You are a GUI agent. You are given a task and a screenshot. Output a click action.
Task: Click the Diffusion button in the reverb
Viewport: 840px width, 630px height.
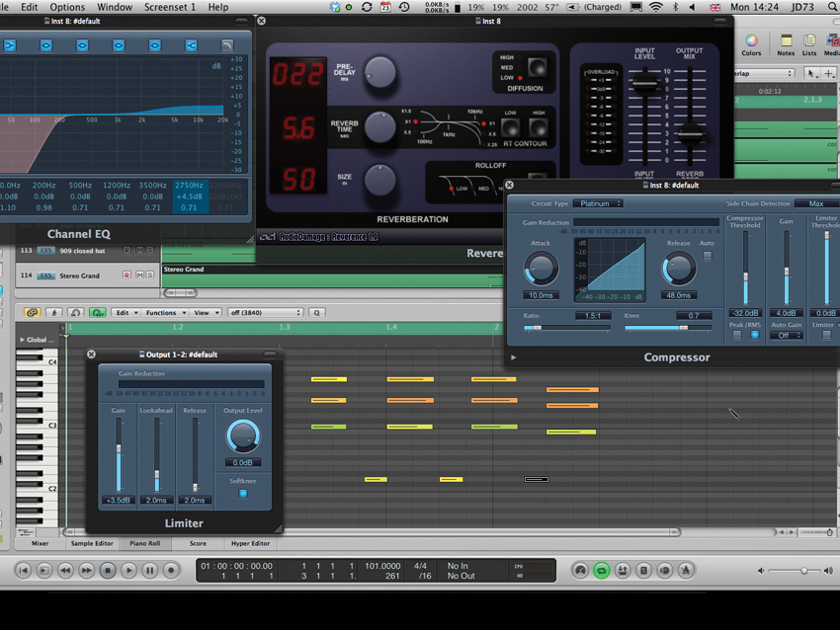pyautogui.click(x=538, y=67)
